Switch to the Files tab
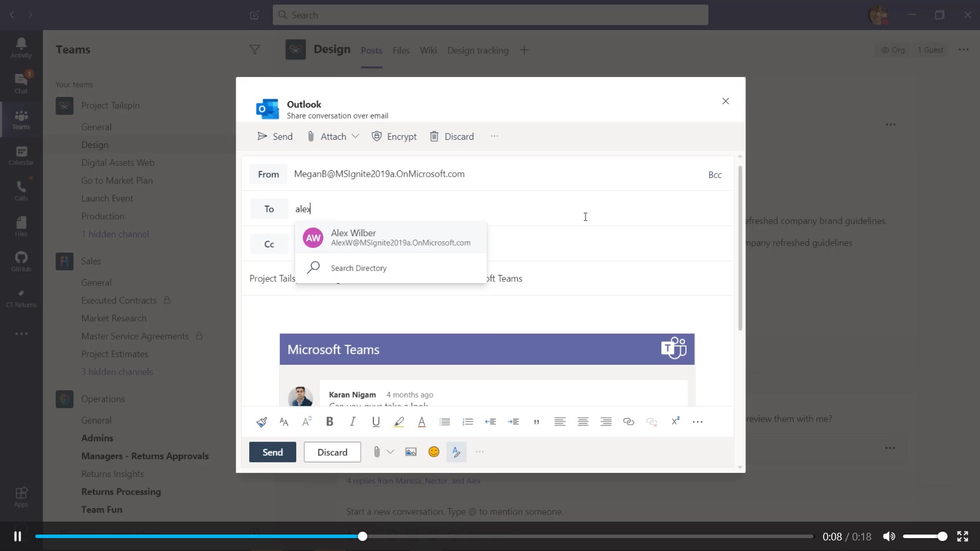 (x=401, y=51)
